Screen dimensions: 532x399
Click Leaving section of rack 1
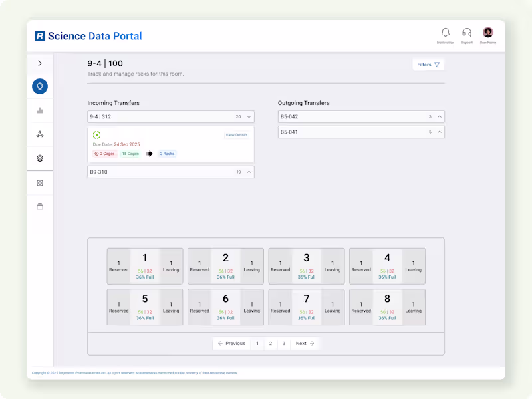(x=171, y=267)
